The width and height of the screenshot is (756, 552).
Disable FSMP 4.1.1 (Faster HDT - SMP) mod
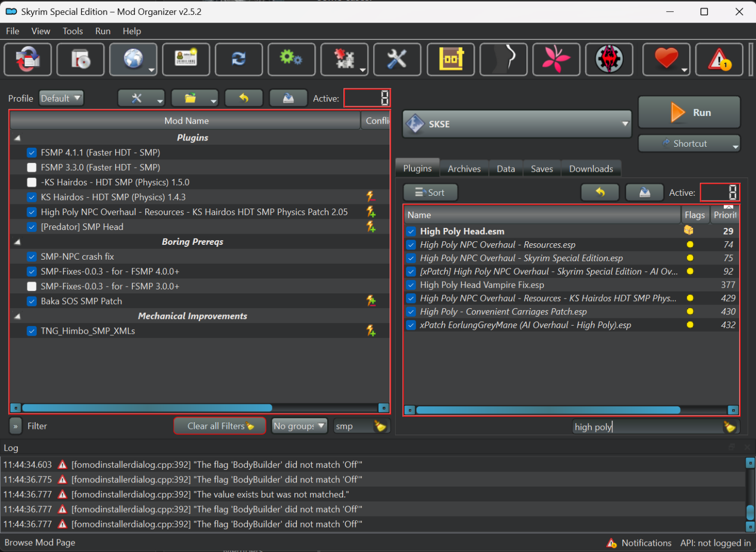[x=32, y=152]
